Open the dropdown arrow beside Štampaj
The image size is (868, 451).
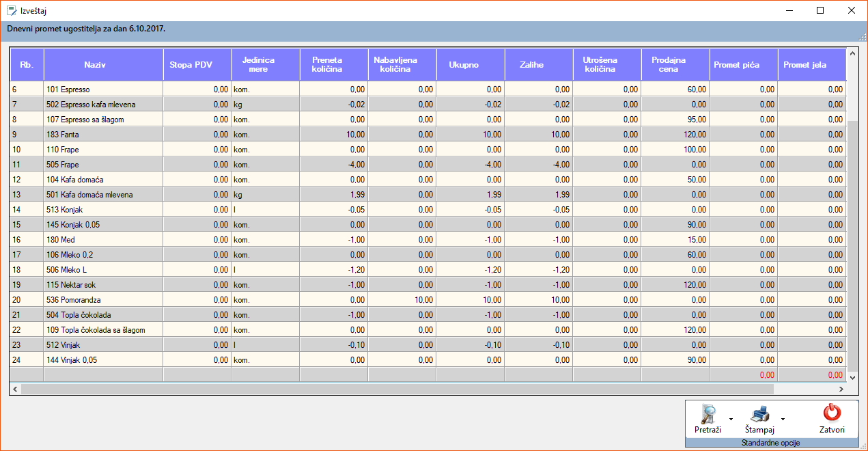click(x=783, y=419)
